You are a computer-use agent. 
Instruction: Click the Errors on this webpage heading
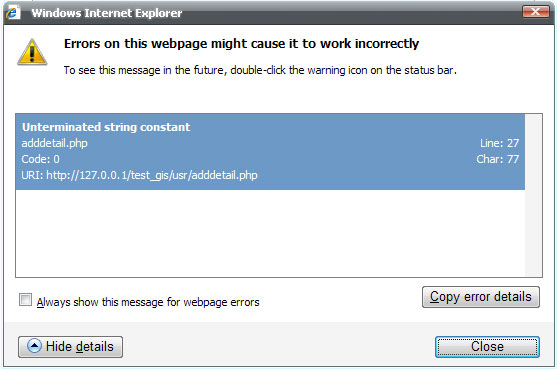click(241, 44)
